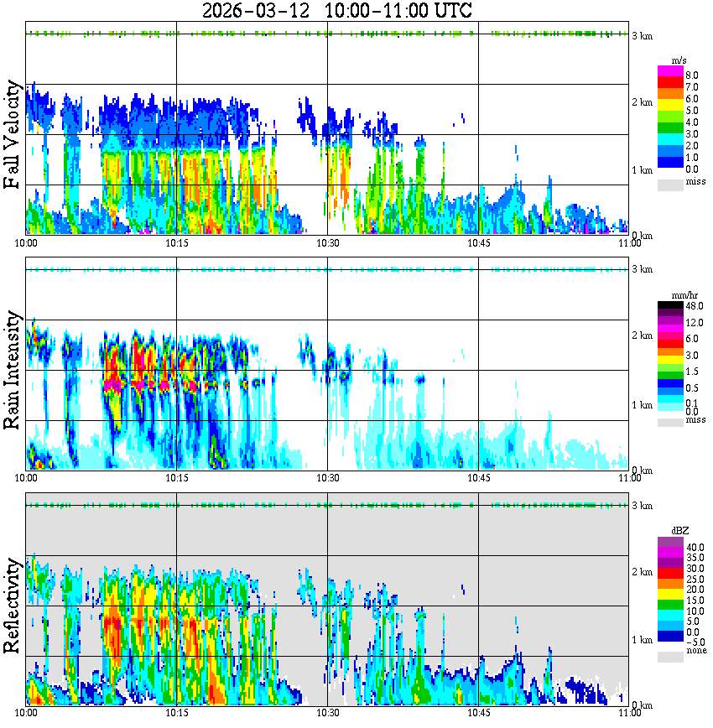This screenshot has width=713, height=728.
Task: Click the 1.5 value in Rain Intensity legend
Action: tap(692, 371)
